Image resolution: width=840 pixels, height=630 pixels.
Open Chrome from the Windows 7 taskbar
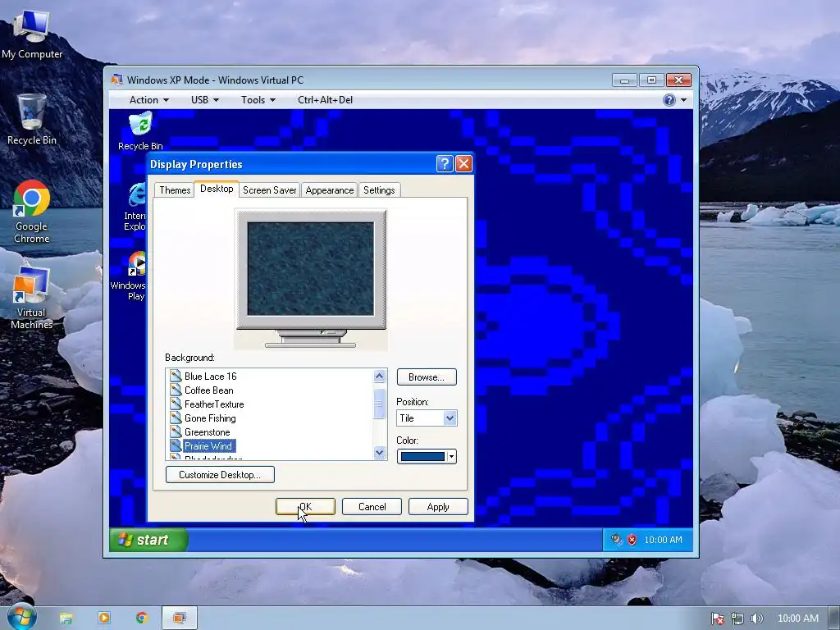141,619
